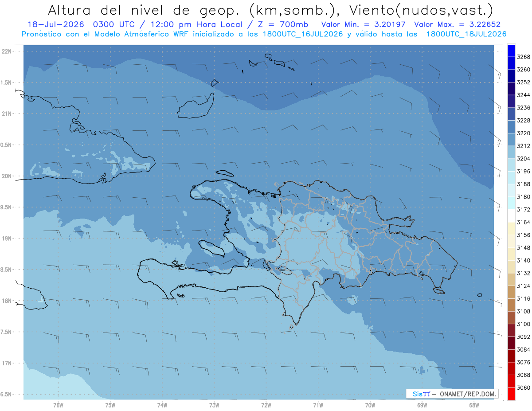Viewport: 532px width, 411px height.
Task: Select 'Valor Max. = 3.22652' text
Action: point(458,24)
